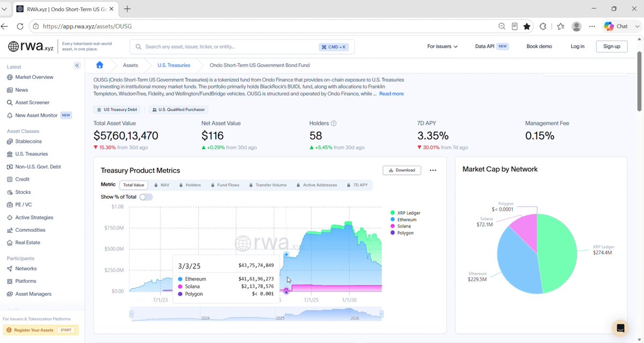Toggle Polygon series in legend
The image size is (644, 343).
click(x=402, y=233)
